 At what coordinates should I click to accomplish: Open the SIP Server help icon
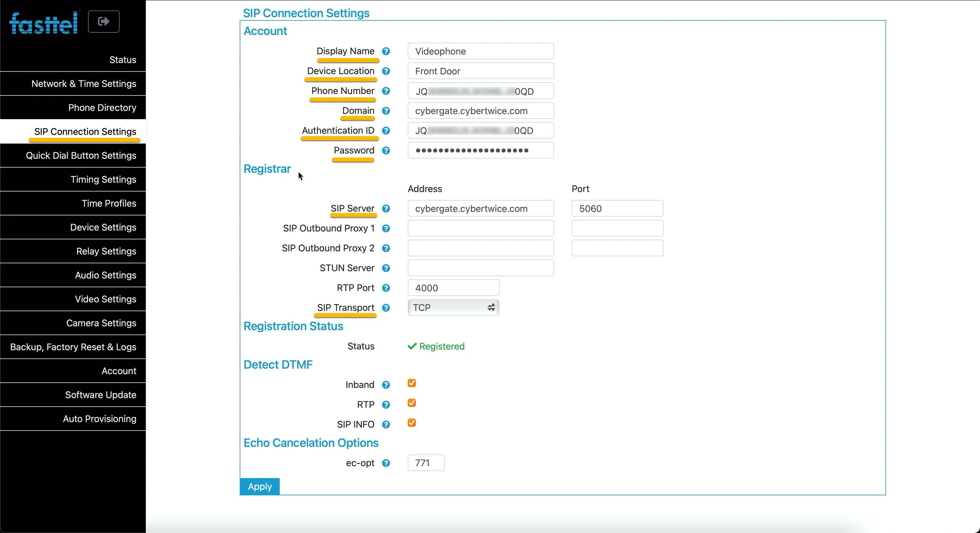click(386, 209)
